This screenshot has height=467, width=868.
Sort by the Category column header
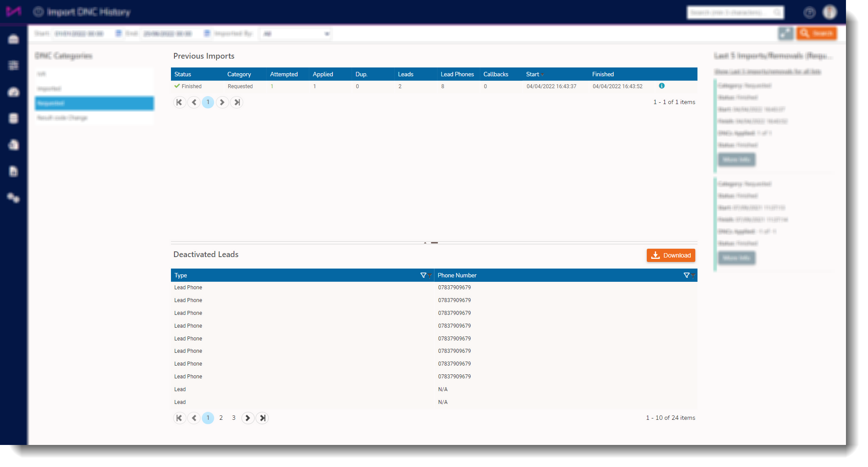pyautogui.click(x=239, y=74)
